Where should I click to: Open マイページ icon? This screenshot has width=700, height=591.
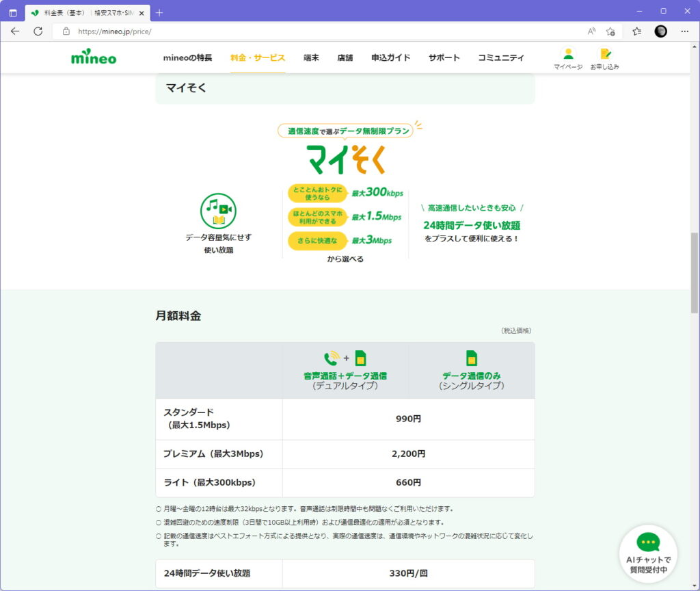pyautogui.click(x=568, y=59)
